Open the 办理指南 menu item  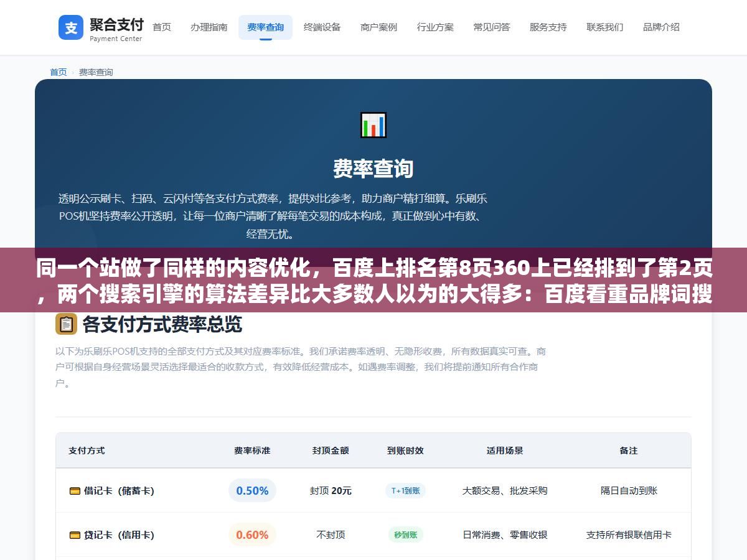coord(209,27)
